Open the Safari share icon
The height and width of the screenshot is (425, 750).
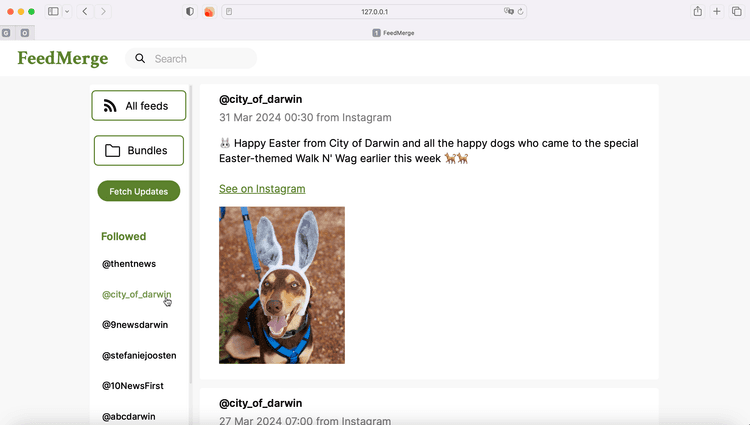(x=697, y=11)
